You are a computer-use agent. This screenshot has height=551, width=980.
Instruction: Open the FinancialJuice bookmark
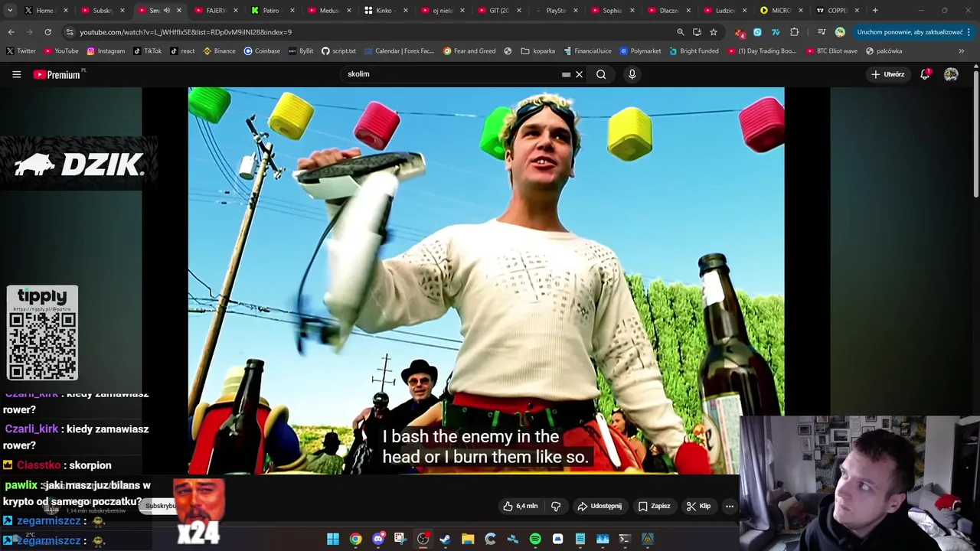[587, 51]
